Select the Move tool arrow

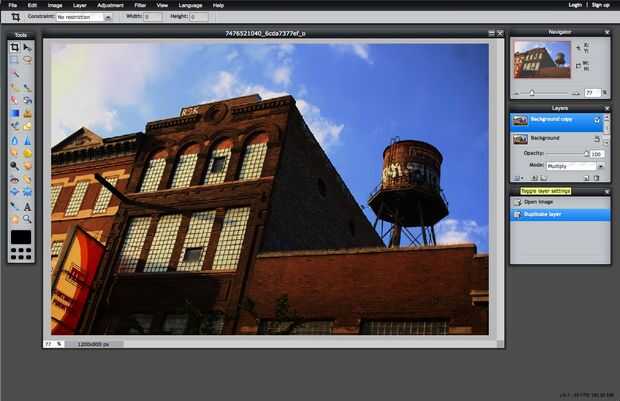pyautogui.click(x=27, y=47)
